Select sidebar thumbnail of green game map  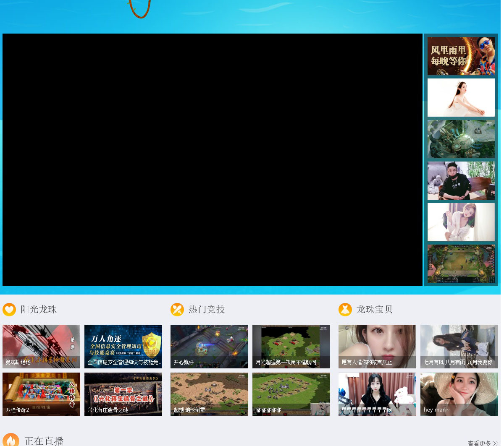pyautogui.click(x=461, y=139)
